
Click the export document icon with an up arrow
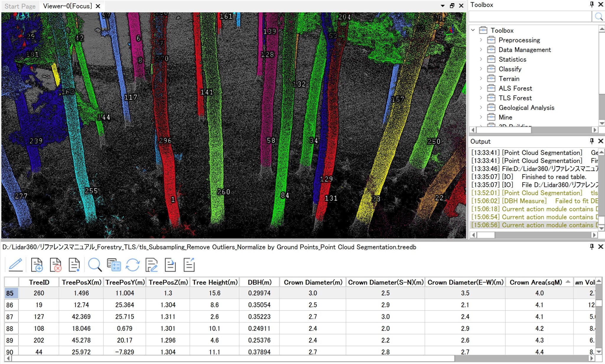189,265
